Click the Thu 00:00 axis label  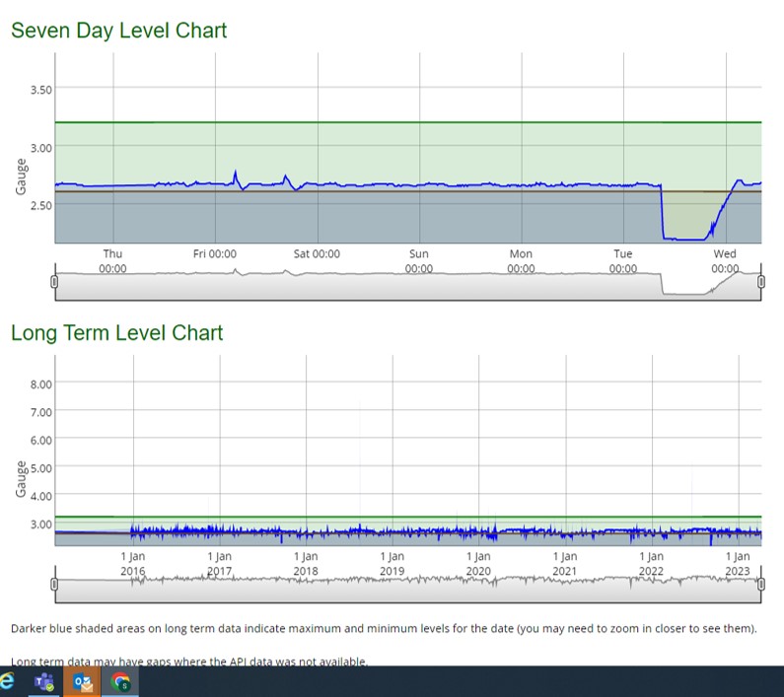(x=112, y=261)
